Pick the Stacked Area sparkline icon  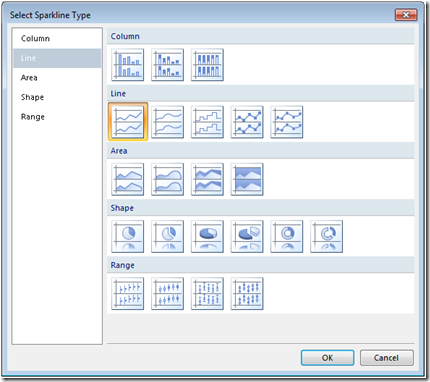(207, 179)
